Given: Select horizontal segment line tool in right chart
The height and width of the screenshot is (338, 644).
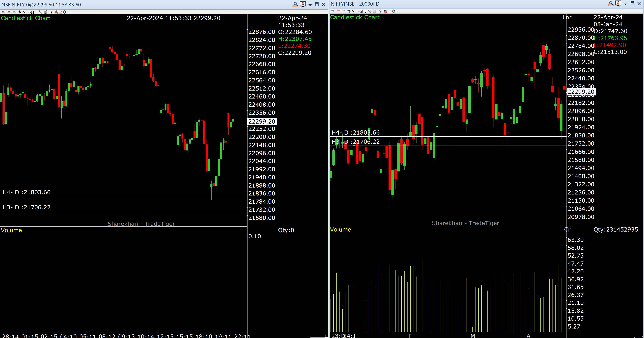Looking at the screenshot, I should [357, 11].
